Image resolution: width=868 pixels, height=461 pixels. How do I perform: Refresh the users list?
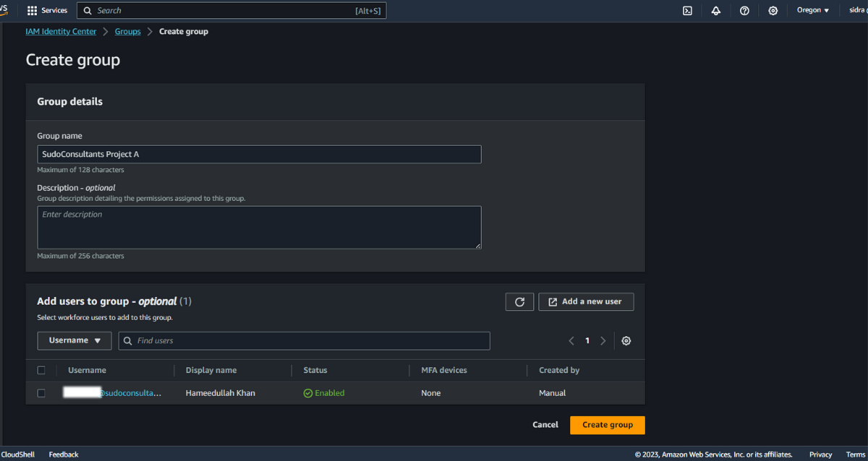click(x=519, y=302)
